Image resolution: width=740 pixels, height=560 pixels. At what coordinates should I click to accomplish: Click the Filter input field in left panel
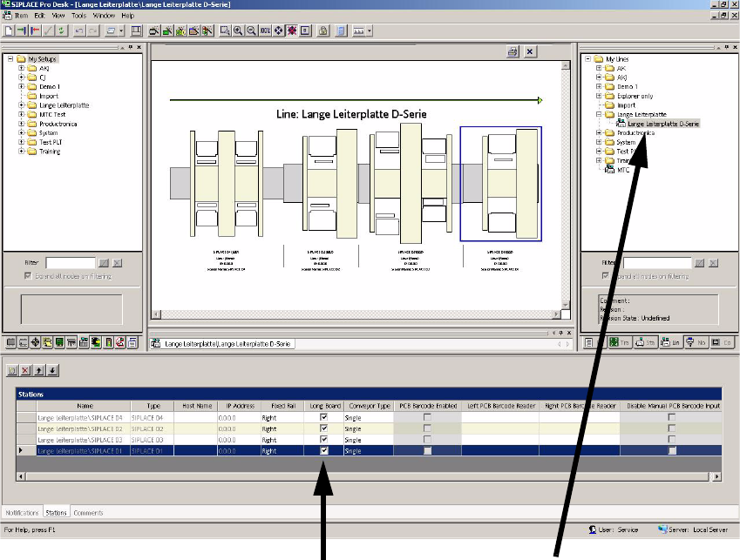tap(71, 263)
